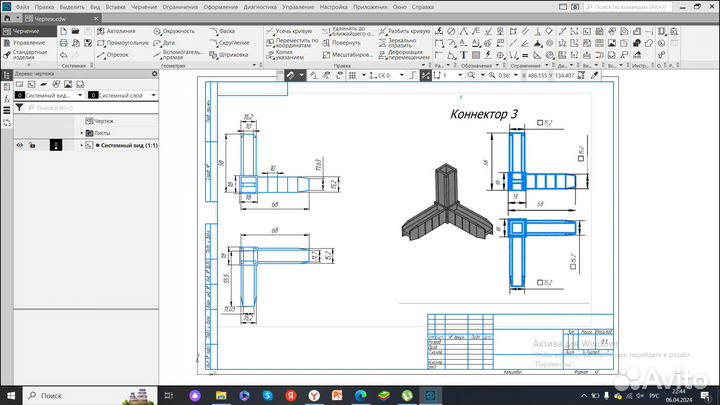Image resolution: width=720 pixels, height=405 pixels.
Task: Select the Автолиния drawing tool
Action: [x=118, y=31]
